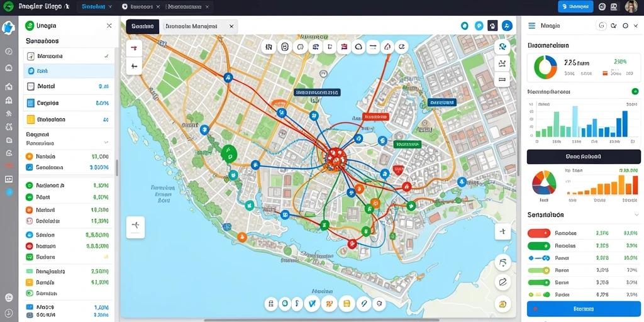The height and width of the screenshot is (322, 644).
Task: Open the hamburger menu in right panel
Action: click(532, 25)
